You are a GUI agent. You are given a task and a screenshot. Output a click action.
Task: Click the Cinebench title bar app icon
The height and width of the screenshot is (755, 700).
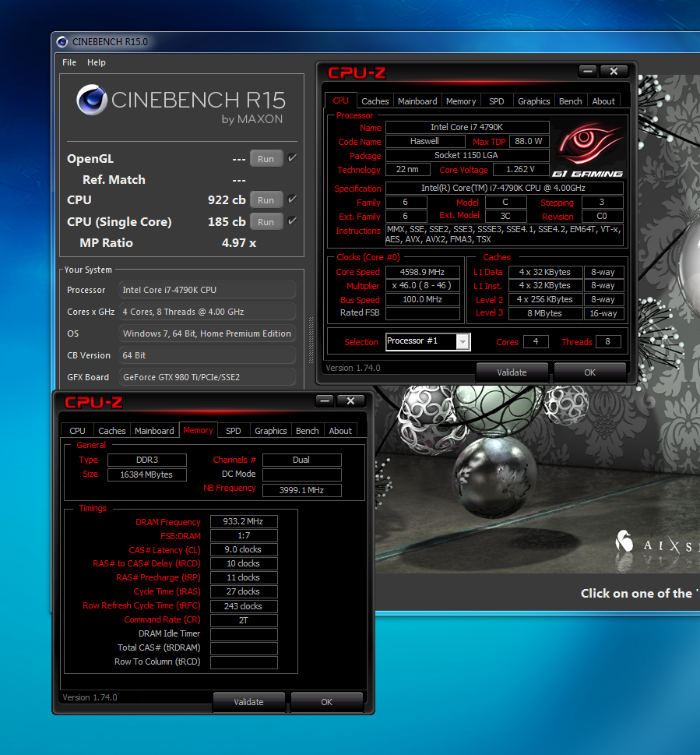62,42
